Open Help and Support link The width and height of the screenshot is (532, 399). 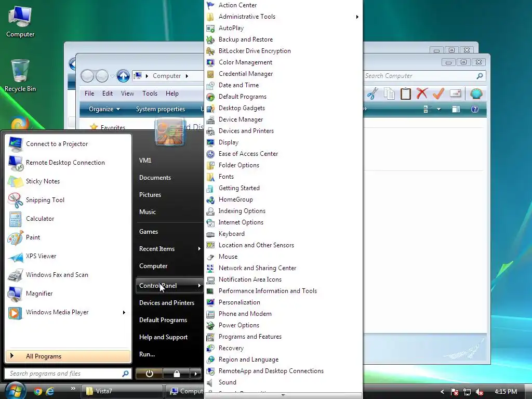point(163,337)
